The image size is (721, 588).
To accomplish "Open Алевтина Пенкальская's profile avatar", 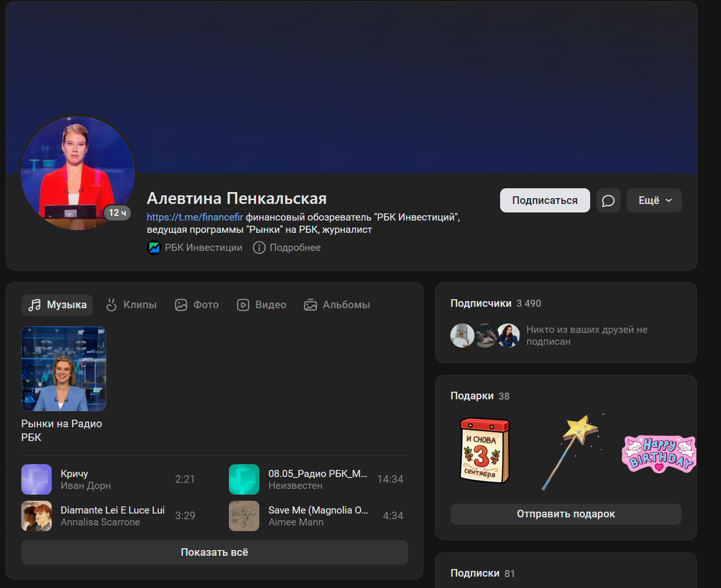I will [x=78, y=173].
